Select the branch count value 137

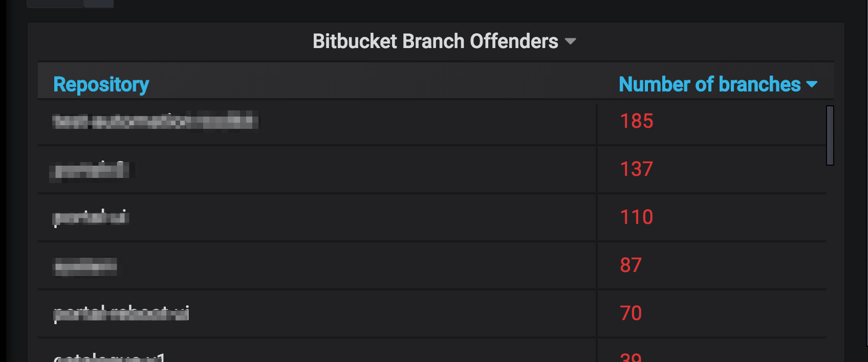pos(637,169)
